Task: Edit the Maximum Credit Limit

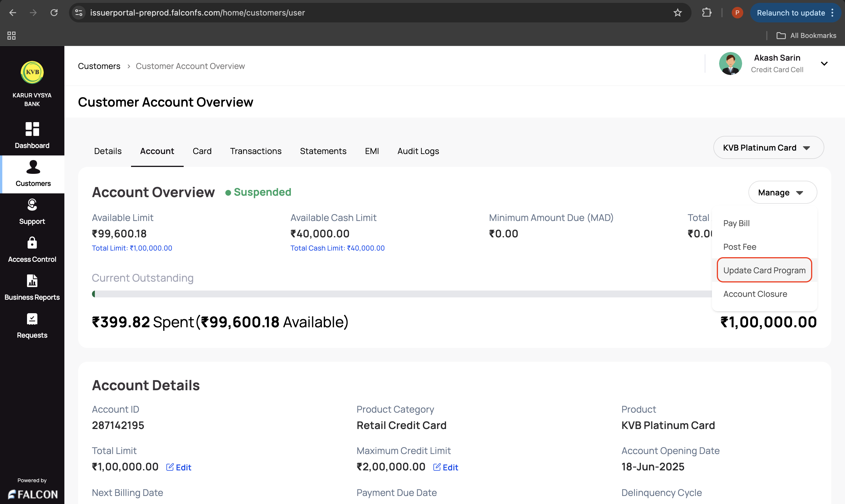Action: click(445, 467)
